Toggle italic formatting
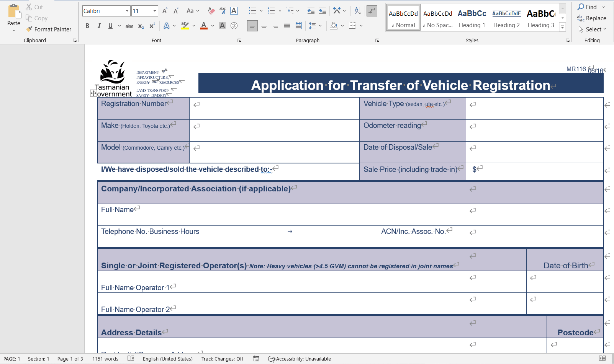The height and width of the screenshot is (364, 614). tap(99, 26)
